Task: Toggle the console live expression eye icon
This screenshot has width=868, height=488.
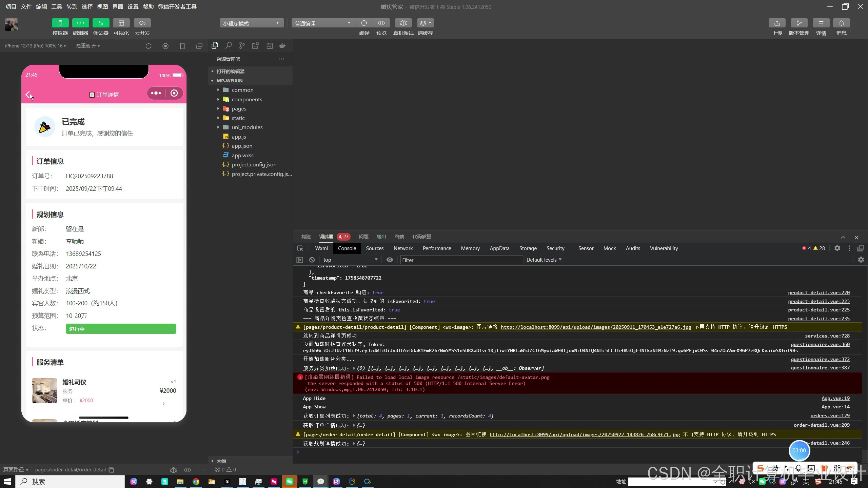Action: coord(390,260)
